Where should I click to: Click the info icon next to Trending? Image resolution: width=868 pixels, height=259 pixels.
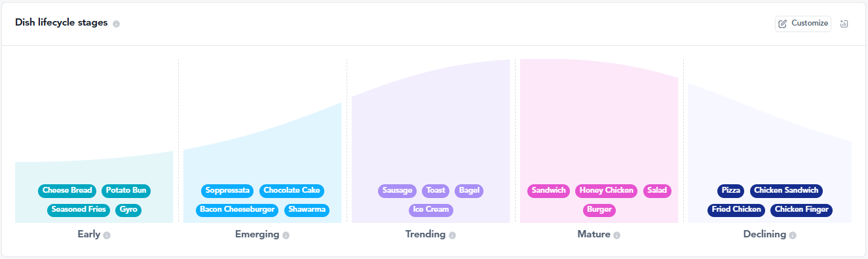click(x=452, y=235)
